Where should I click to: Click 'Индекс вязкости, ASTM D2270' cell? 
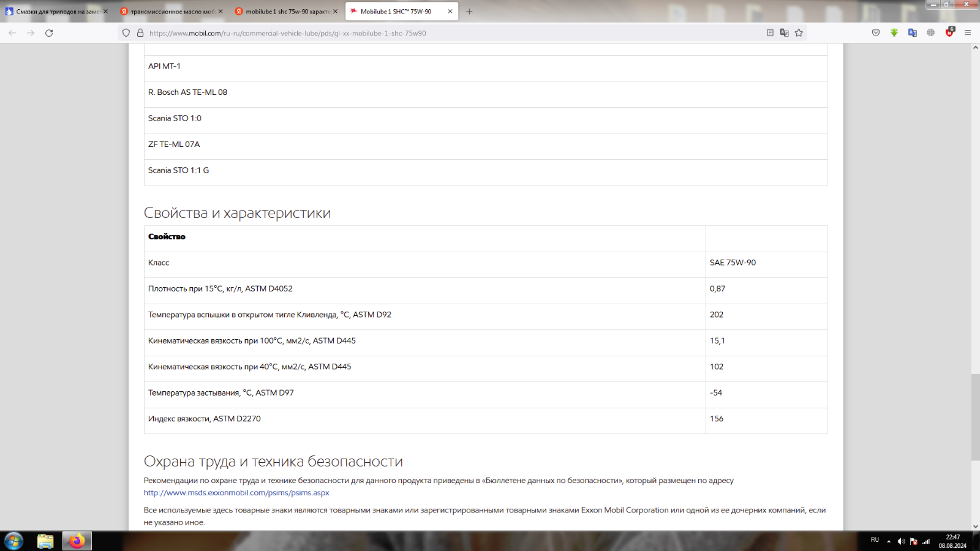click(425, 421)
